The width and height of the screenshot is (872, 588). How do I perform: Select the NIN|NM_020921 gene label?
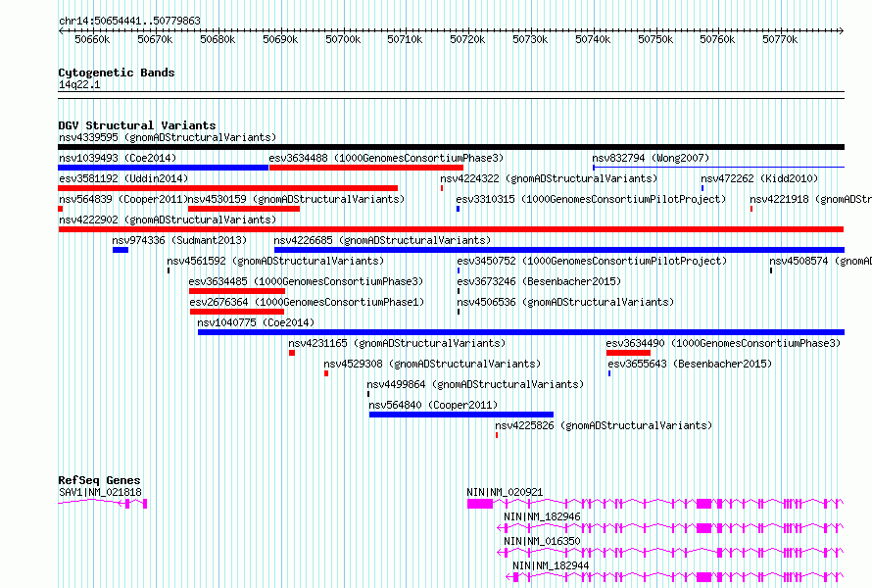505,492
